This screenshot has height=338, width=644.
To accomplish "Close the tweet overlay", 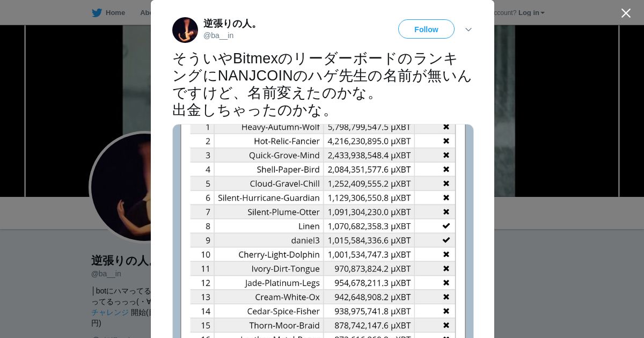I will pos(626,13).
